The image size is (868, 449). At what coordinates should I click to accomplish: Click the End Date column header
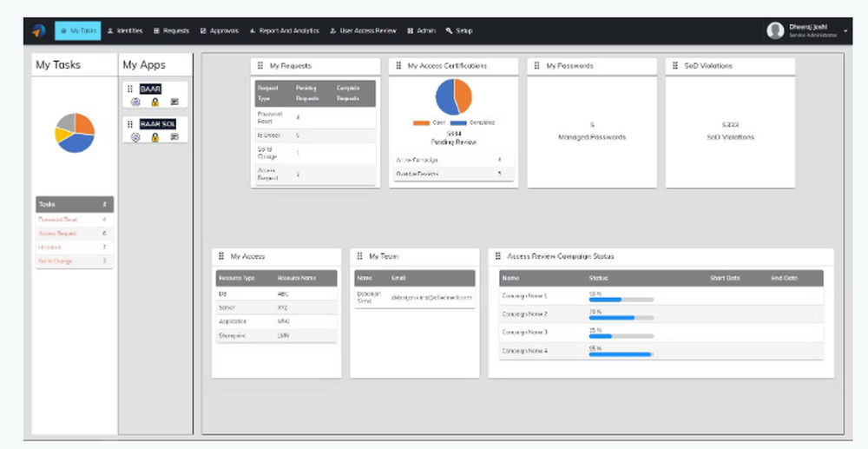(785, 278)
